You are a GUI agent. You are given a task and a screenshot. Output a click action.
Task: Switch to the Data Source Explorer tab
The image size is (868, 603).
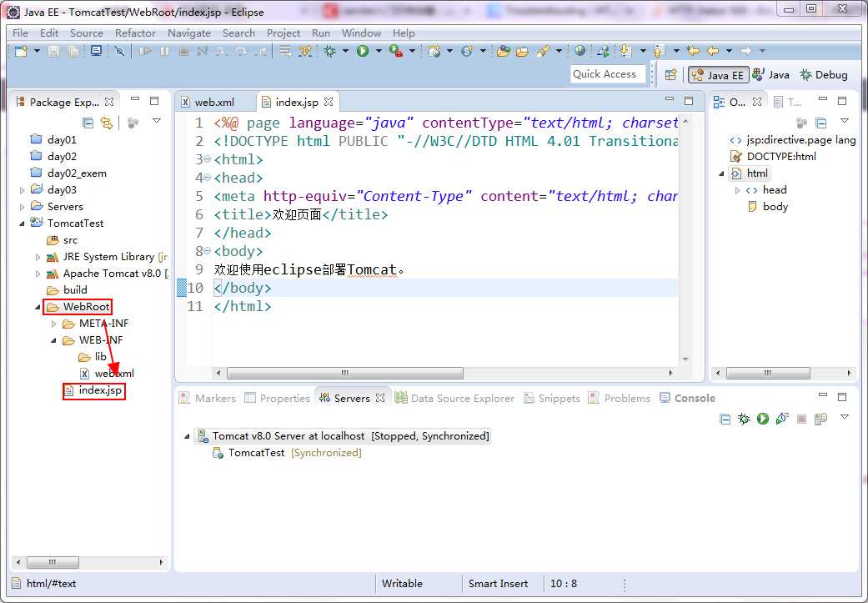point(454,398)
